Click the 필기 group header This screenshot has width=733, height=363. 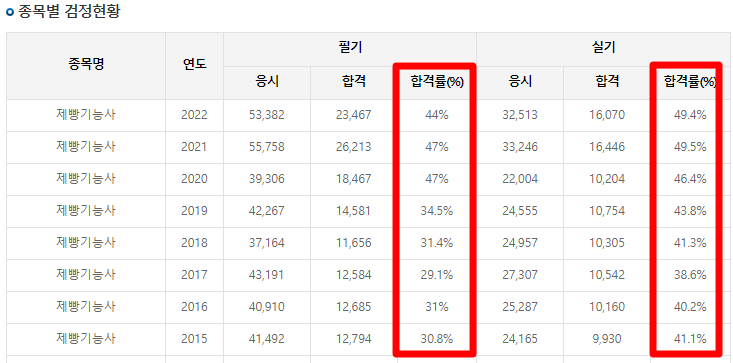tap(350, 48)
